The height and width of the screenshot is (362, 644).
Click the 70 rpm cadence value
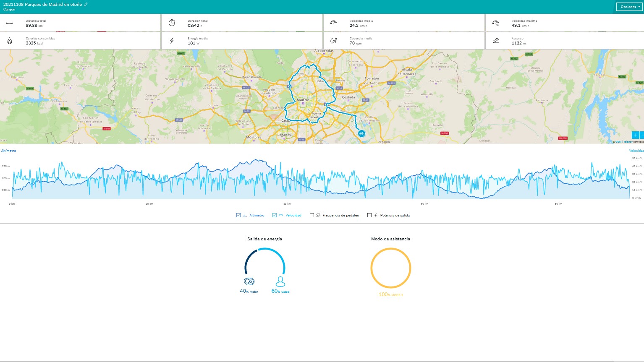pos(356,43)
